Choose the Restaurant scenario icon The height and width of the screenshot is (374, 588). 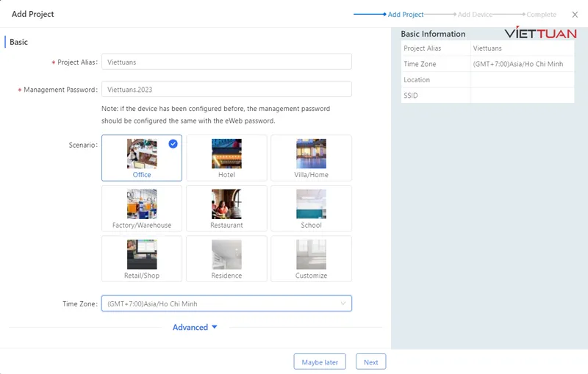pyautogui.click(x=226, y=204)
